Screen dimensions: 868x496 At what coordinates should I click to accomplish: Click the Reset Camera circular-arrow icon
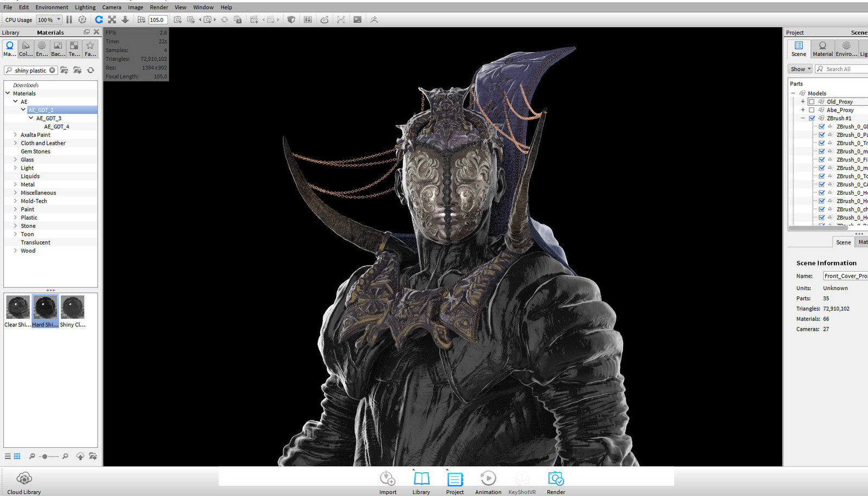(x=224, y=20)
